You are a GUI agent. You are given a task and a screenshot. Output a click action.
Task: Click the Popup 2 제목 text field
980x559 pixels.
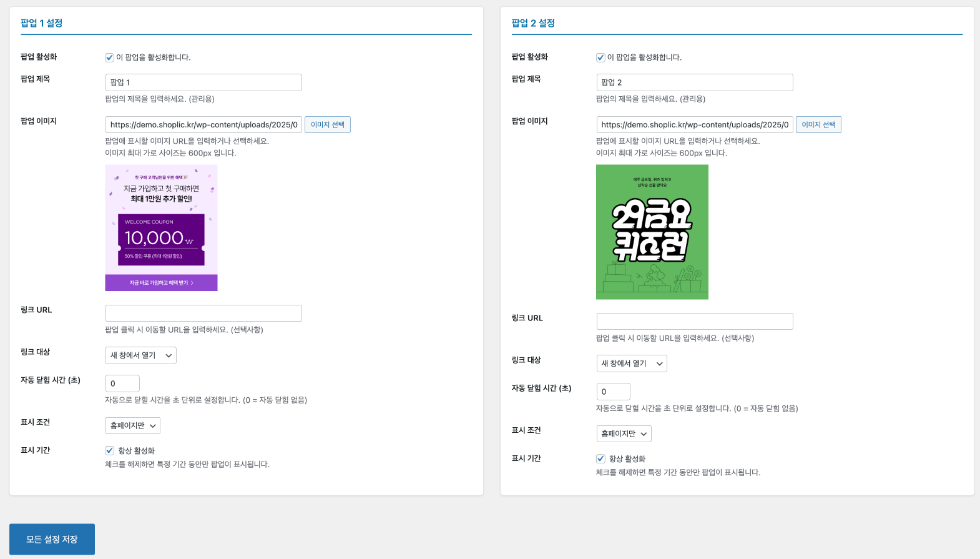[694, 82]
